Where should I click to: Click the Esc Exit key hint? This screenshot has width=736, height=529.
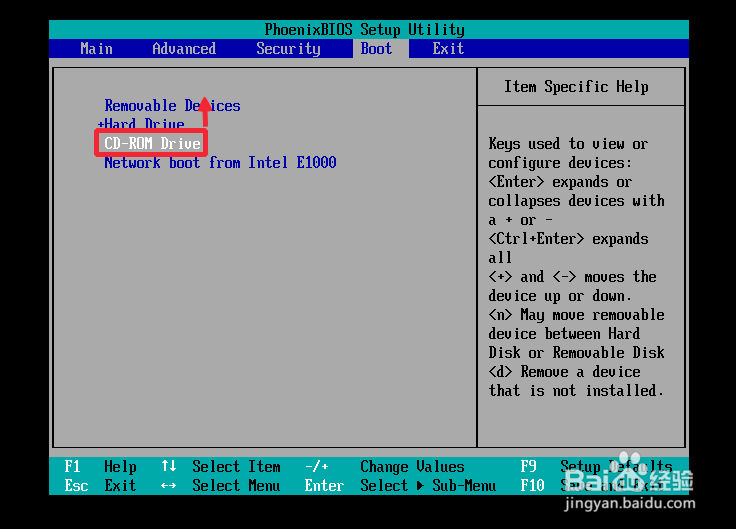point(100,485)
